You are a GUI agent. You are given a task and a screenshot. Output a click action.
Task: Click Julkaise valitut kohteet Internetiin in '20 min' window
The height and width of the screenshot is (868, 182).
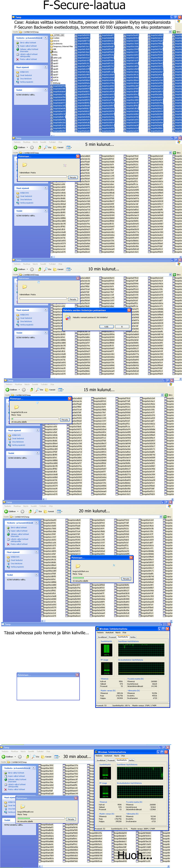pos(20,535)
